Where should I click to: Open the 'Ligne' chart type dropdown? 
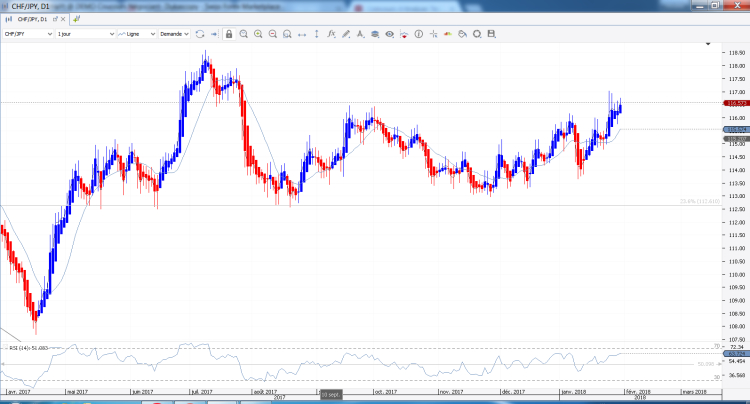pos(137,34)
